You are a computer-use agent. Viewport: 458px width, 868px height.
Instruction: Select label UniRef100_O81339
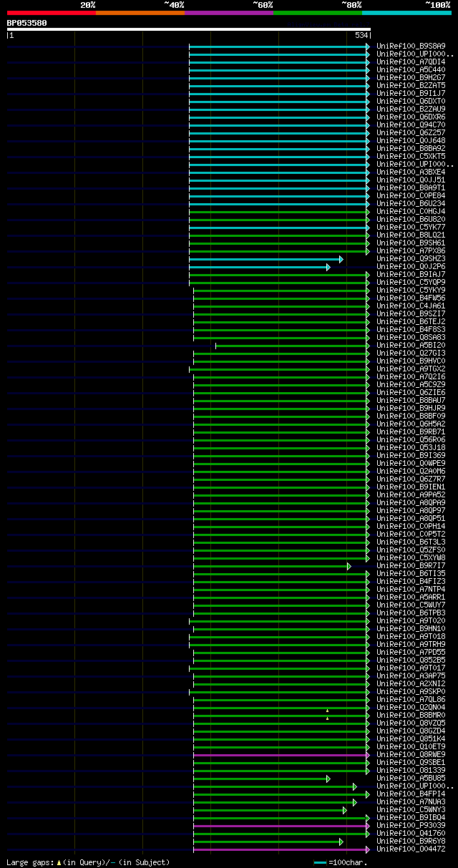click(x=411, y=771)
